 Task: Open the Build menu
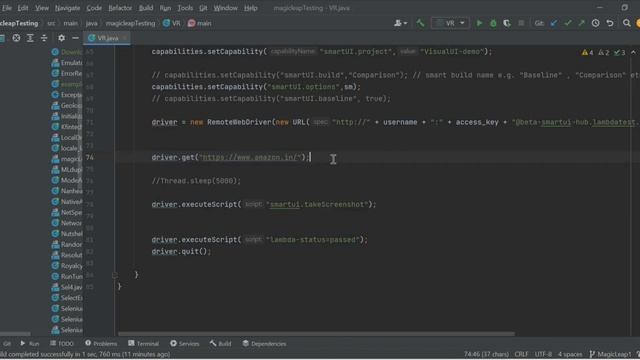pyautogui.click(x=146, y=8)
